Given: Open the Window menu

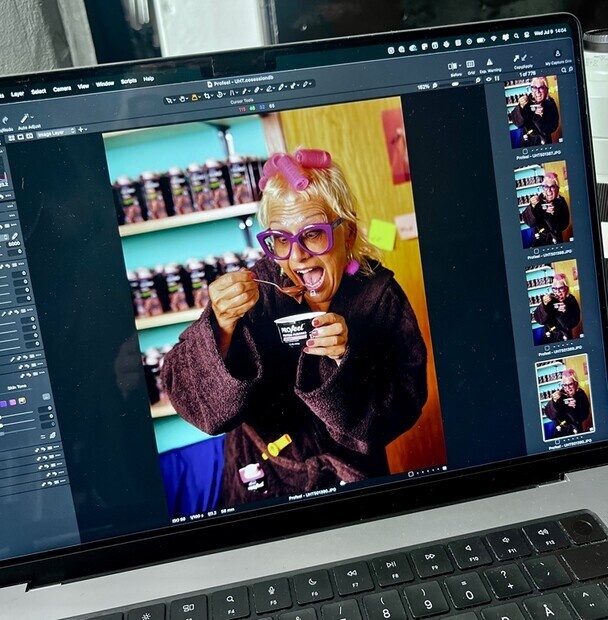Looking at the screenshot, I should (x=105, y=84).
